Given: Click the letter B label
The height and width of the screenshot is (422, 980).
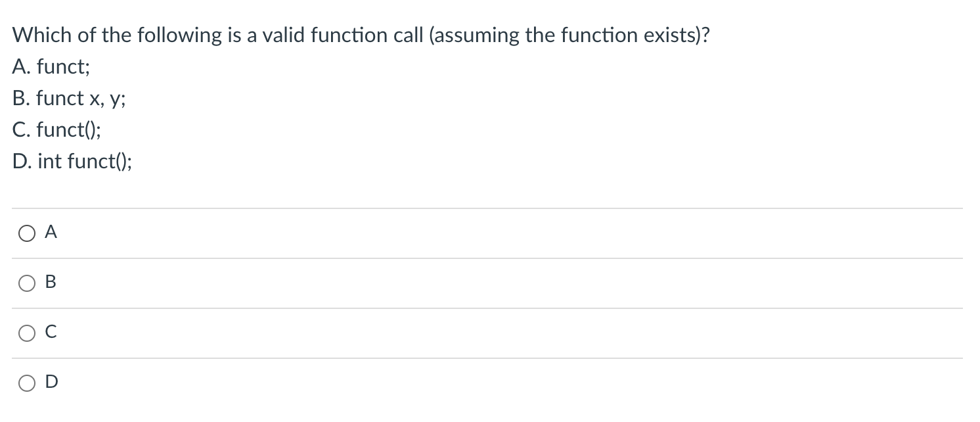Looking at the screenshot, I should click(50, 283).
